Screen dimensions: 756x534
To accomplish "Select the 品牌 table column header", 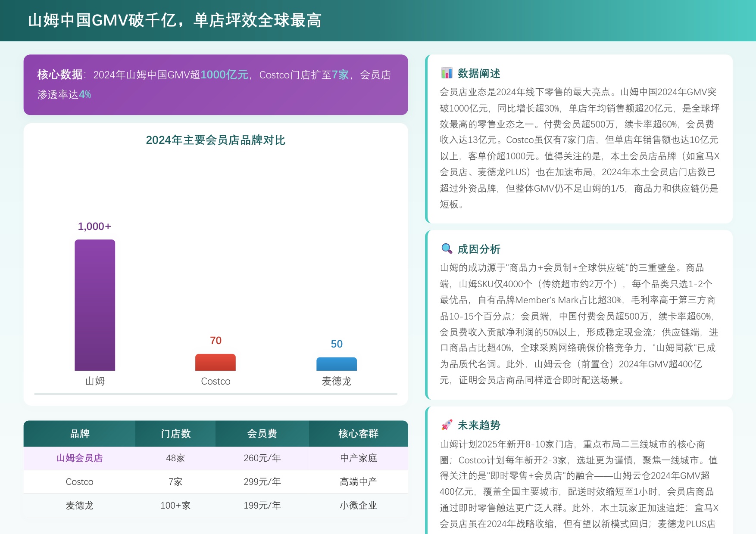I will [x=80, y=434].
